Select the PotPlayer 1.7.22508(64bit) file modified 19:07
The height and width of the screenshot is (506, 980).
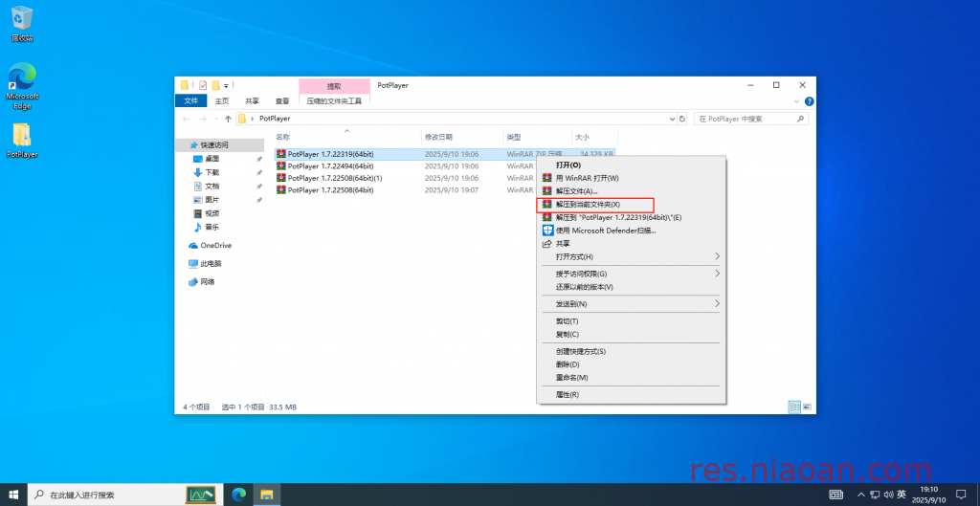click(x=330, y=190)
